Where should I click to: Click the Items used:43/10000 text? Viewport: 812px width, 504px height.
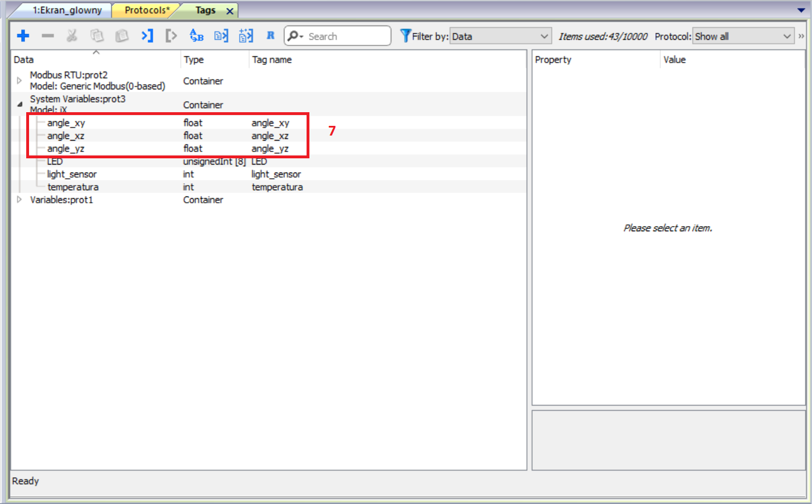point(603,36)
